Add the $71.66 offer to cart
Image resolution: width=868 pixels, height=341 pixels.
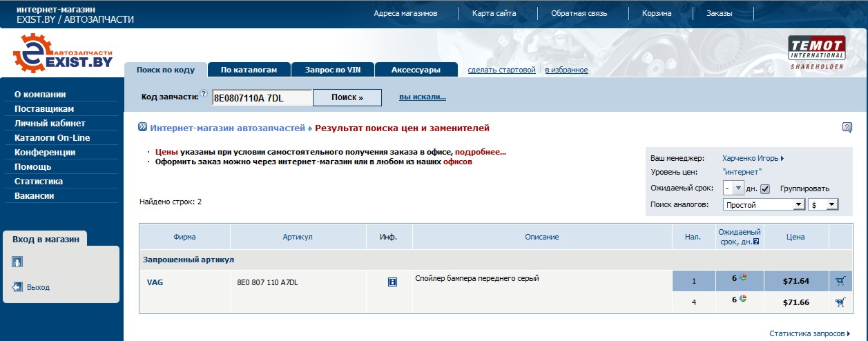click(x=840, y=302)
